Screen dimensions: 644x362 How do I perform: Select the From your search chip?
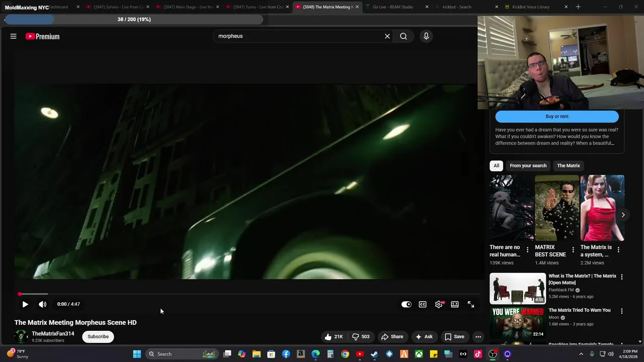(528, 165)
